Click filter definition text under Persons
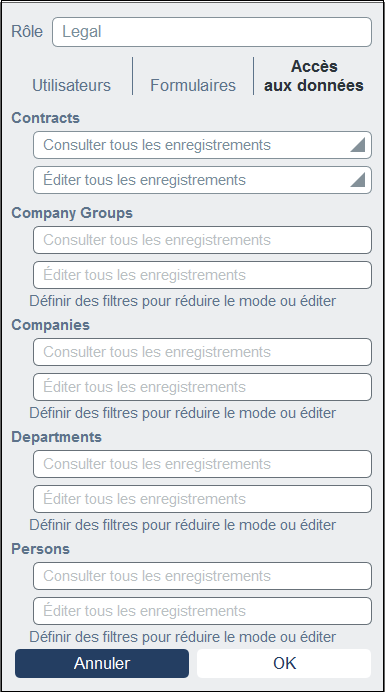 [x=182, y=637]
